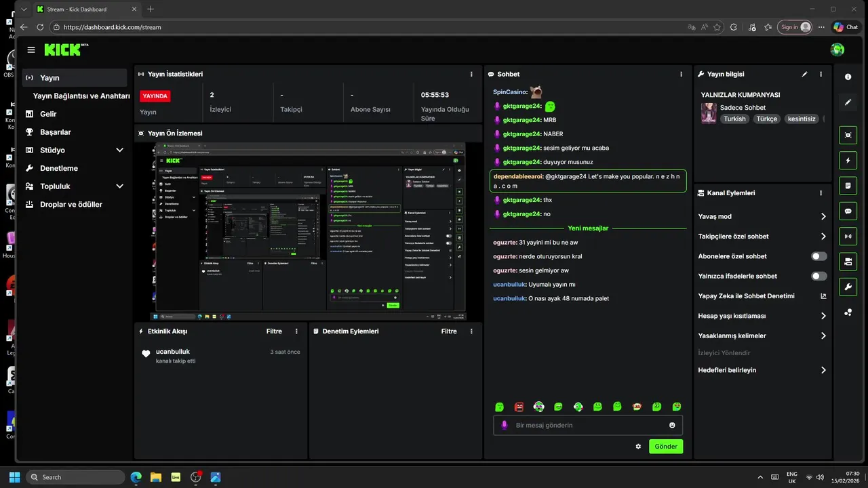The height and width of the screenshot is (488, 868).
Task: Open Hedefleri belirleyin options chevron
Action: pyautogui.click(x=823, y=370)
